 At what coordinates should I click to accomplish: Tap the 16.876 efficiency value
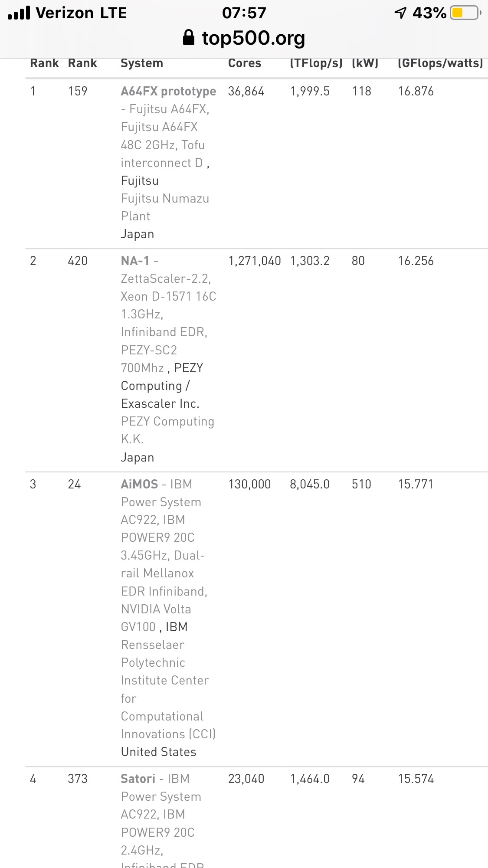tap(416, 91)
